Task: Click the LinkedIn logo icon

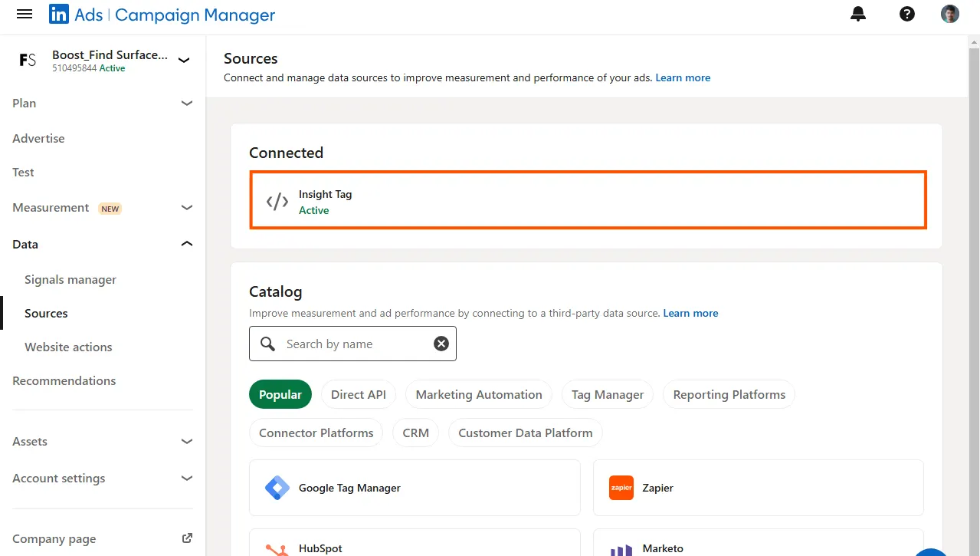Action: coord(59,14)
